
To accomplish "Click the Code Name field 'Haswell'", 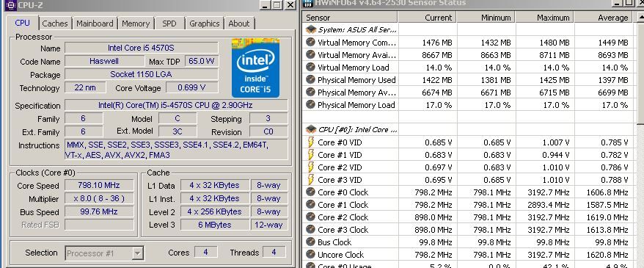I will coord(104,61).
